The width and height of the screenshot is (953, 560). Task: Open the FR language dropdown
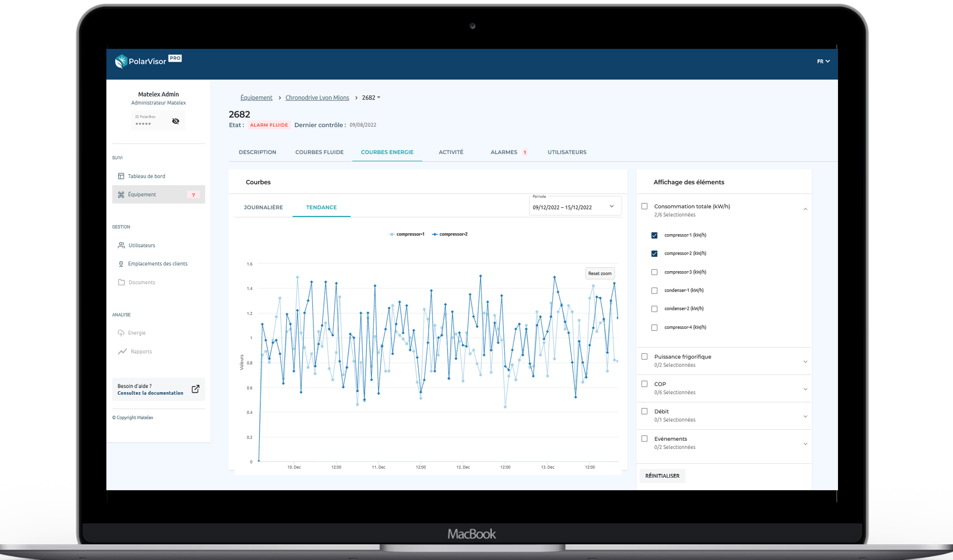[823, 61]
